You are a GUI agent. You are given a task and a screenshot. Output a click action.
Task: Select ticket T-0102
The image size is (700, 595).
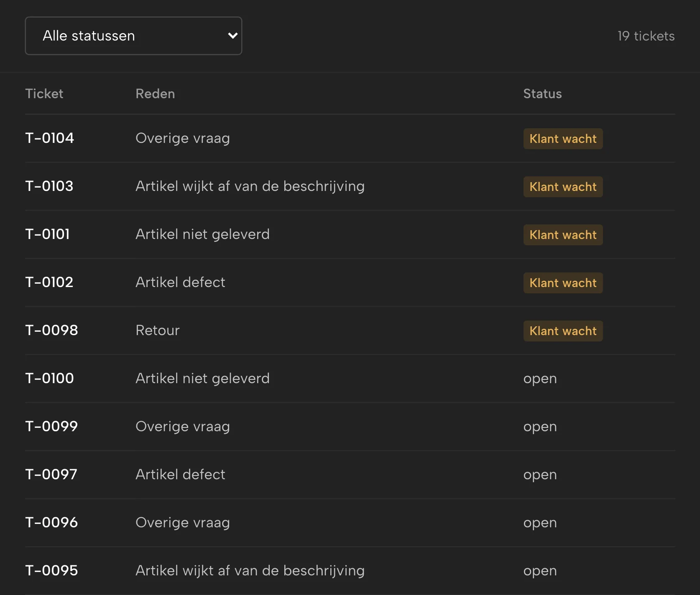[49, 282]
